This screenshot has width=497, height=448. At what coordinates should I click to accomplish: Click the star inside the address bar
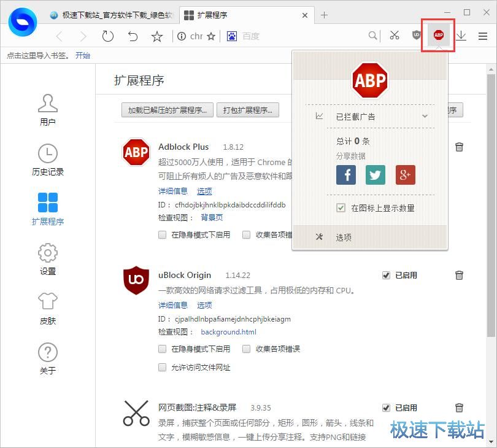(x=211, y=36)
